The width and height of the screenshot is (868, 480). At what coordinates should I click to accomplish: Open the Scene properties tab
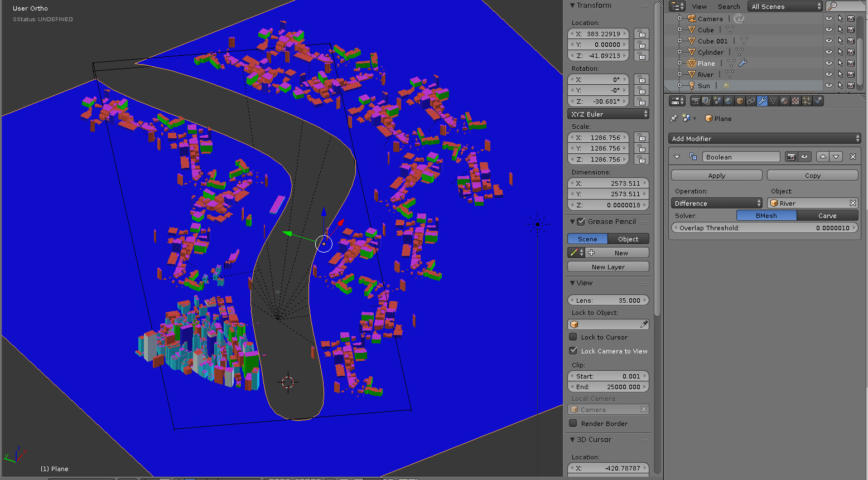717,101
